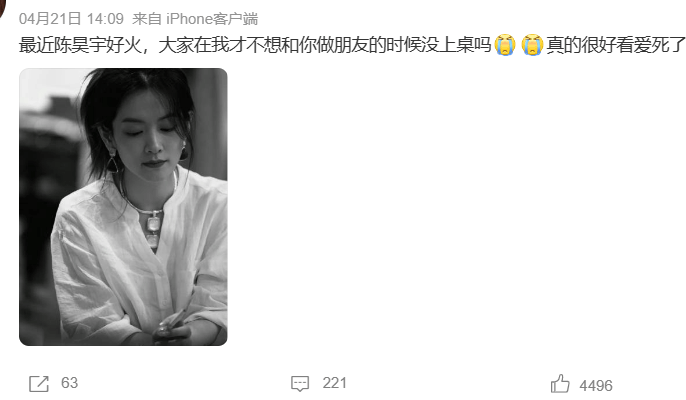Viewport: 686px width, 400px height.
Task: Click the iPhone客户端 source link
Action: pos(212,19)
